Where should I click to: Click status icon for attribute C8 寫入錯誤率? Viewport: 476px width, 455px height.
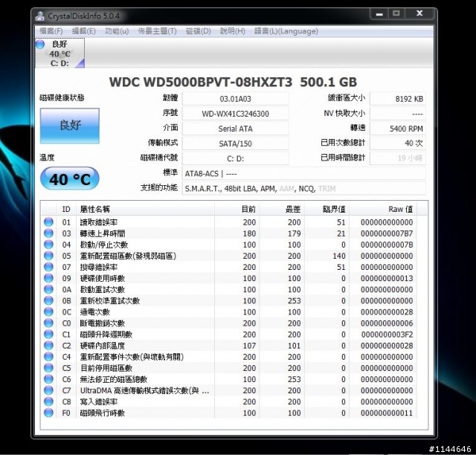coord(48,401)
